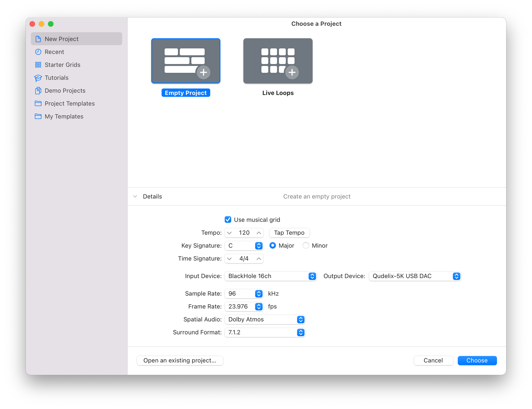
Task: Uncheck the Use musical grid checkbox
Action: pos(228,220)
